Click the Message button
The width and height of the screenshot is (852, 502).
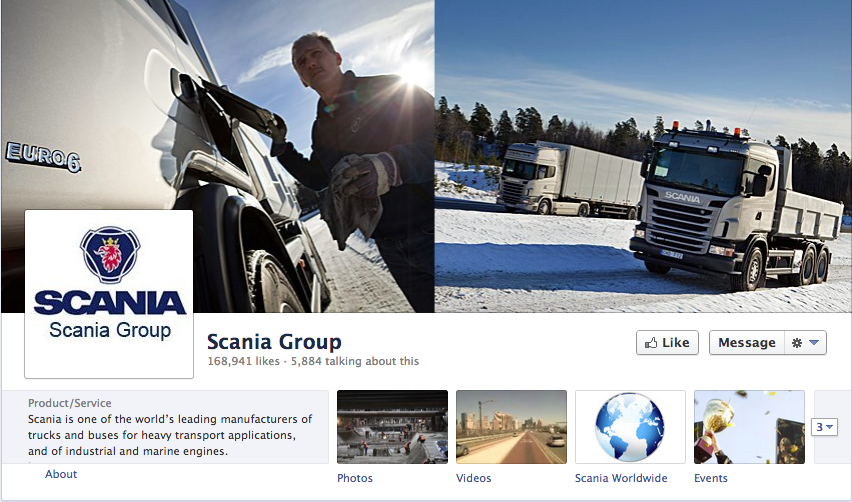tap(747, 343)
